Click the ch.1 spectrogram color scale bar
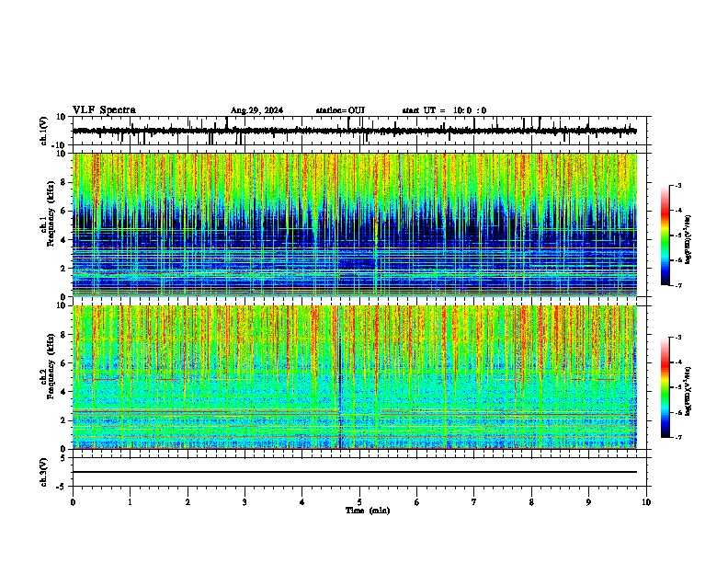This screenshot has height=563, width=728. click(665, 236)
